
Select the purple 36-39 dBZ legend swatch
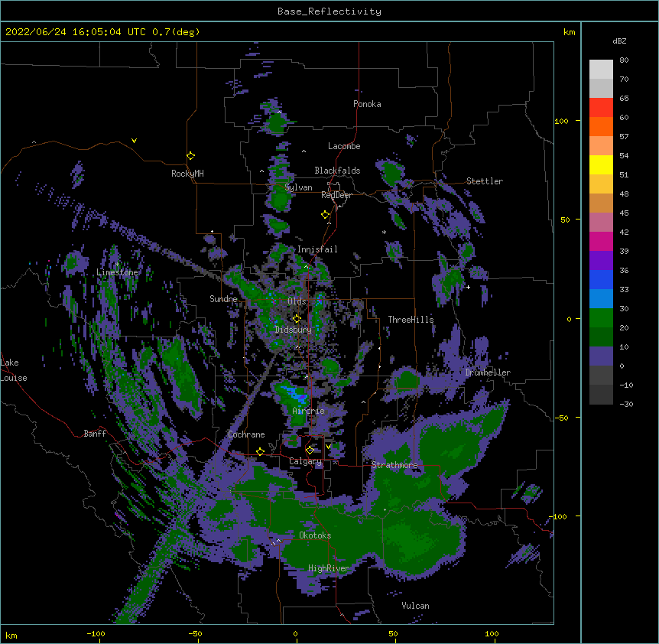pyautogui.click(x=601, y=260)
